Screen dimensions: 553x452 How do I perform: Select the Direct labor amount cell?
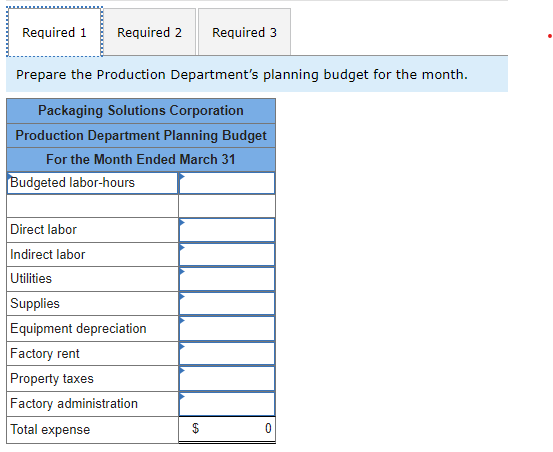(x=227, y=230)
